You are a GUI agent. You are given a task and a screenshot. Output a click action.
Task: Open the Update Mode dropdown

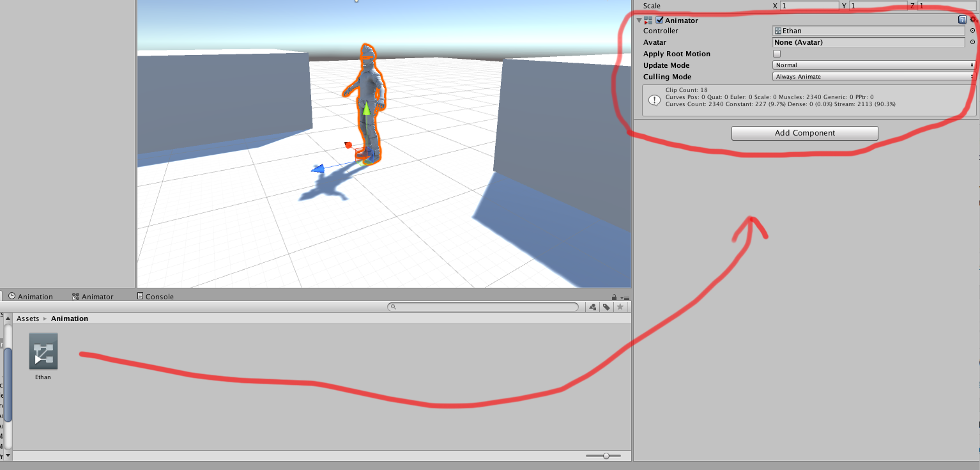click(x=874, y=65)
